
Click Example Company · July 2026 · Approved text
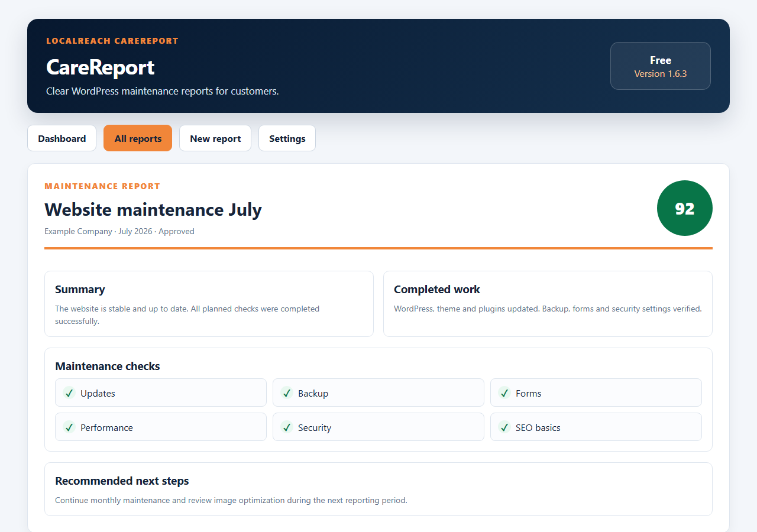(119, 231)
